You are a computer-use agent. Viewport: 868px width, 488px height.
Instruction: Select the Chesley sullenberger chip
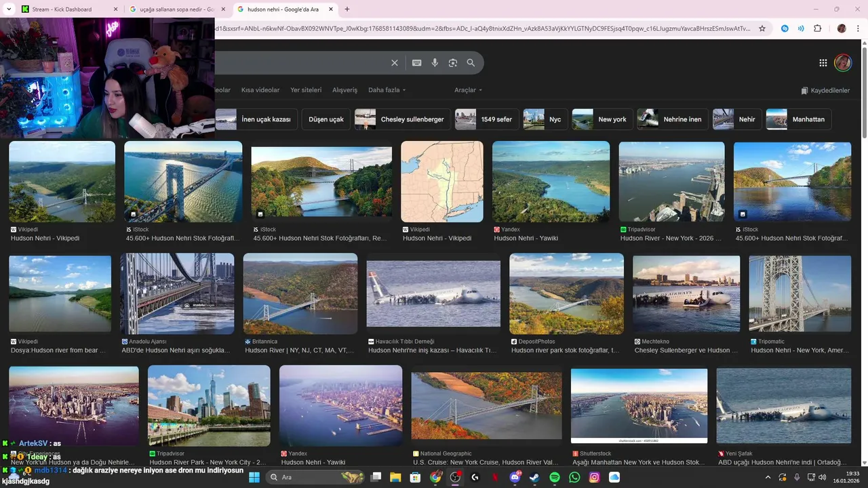(403, 119)
